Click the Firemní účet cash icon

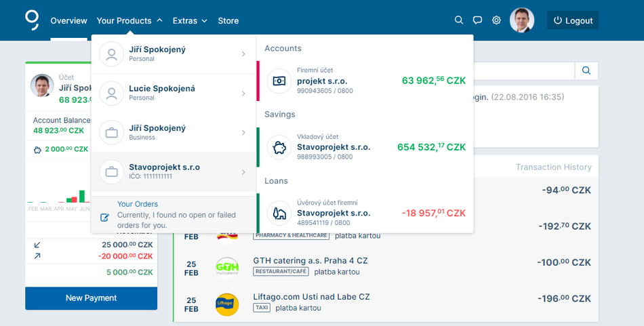pos(279,81)
